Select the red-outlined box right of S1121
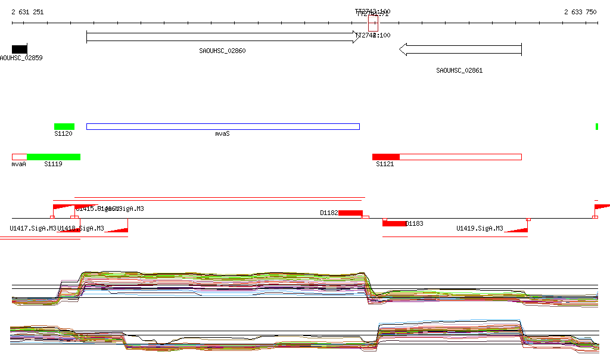Screen dimensions: 610x364 (x=460, y=157)
